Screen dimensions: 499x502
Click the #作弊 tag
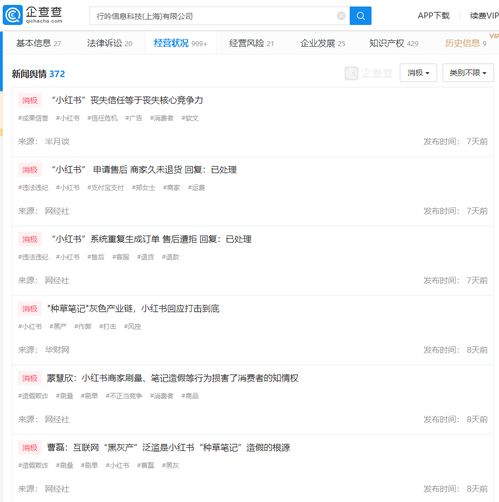point(83,326)
